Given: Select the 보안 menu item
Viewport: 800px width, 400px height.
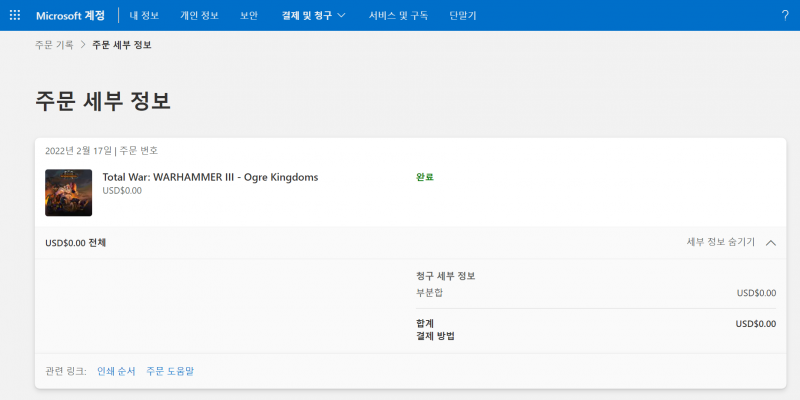Looking at the screenshot, I should [249, 15].
